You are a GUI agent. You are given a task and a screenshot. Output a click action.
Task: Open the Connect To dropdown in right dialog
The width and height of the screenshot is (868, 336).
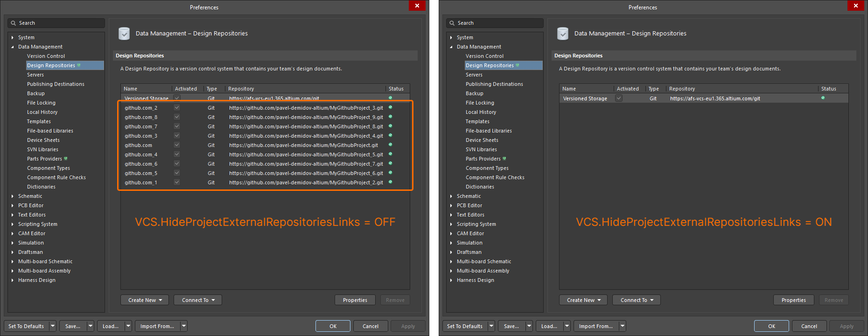pyautogui.click(x=637, y=300)
